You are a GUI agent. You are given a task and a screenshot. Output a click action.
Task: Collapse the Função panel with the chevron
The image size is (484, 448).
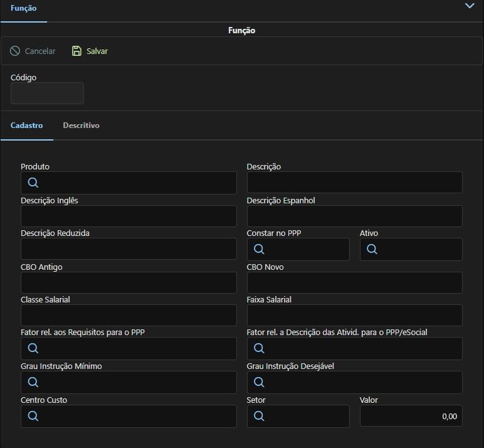(x=470, y=6)
